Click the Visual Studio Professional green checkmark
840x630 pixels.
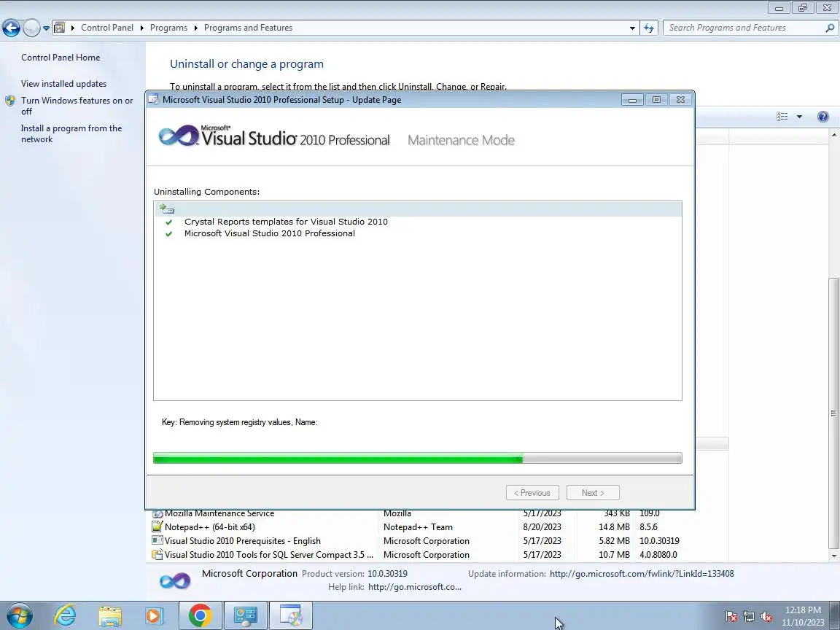[168, 233]
